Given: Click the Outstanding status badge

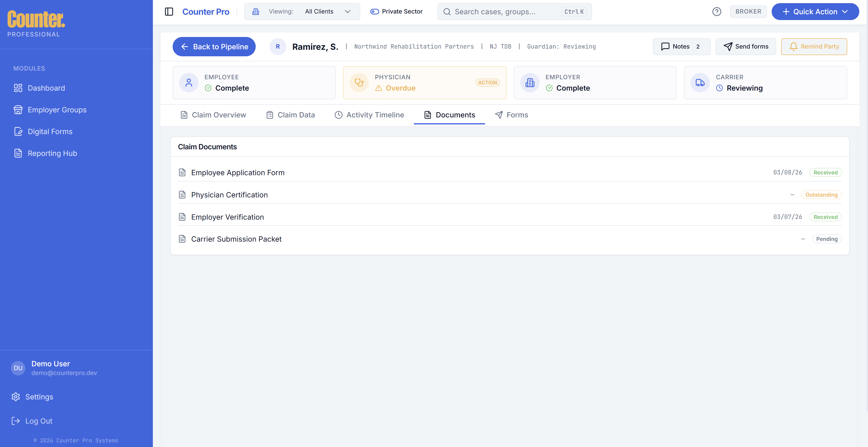Looking at the screenshot, I should pyautogui.click(x=821, y=195).
